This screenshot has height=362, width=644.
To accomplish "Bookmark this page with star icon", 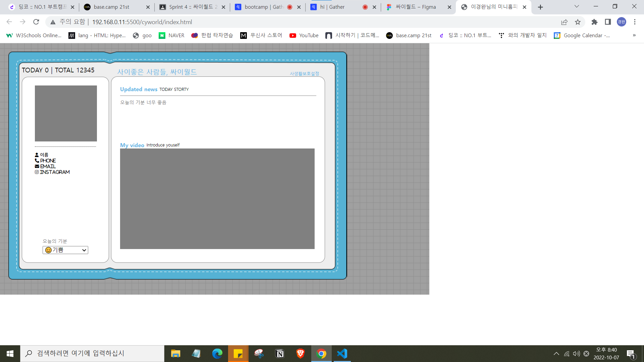I will 578,22.
